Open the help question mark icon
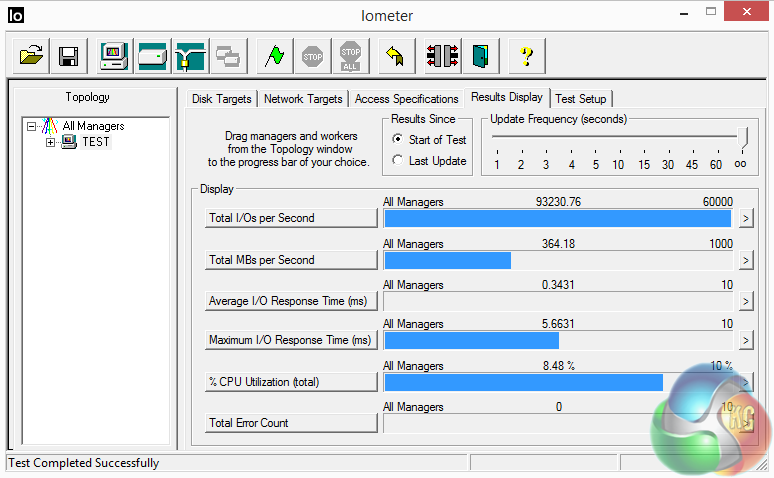Image resolution: width=774 pixels, height=478 pixels. click(x=527, y=56)
